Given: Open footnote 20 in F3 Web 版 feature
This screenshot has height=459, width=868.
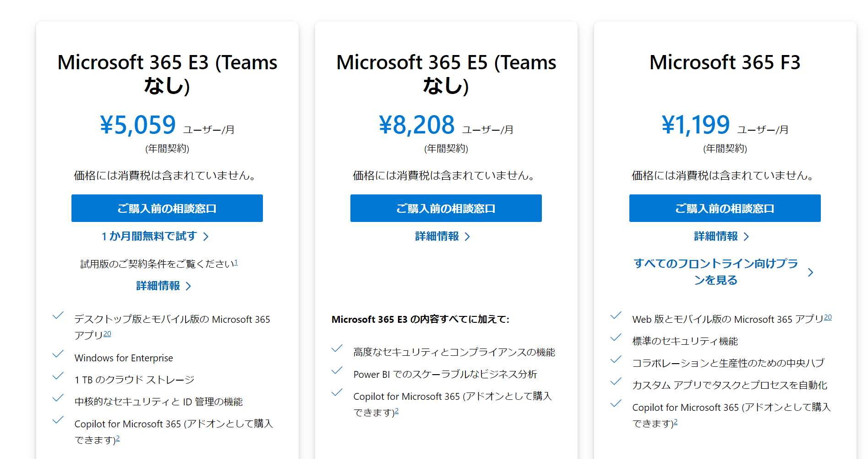Looking at the screenshot, I should (828, 317).
